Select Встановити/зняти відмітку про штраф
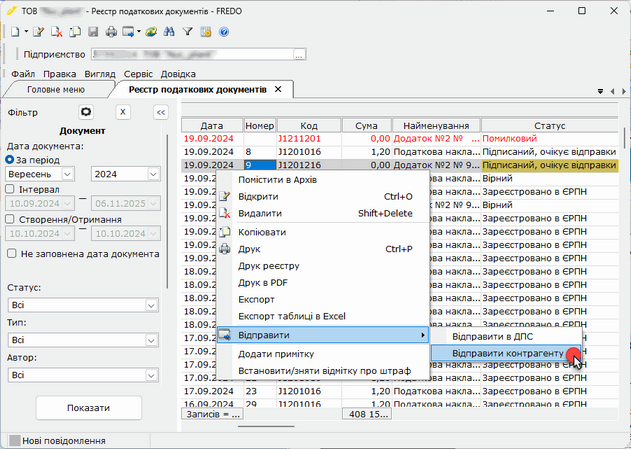The image size is (631, 449). pyautogui.click(x=323, y=371)
